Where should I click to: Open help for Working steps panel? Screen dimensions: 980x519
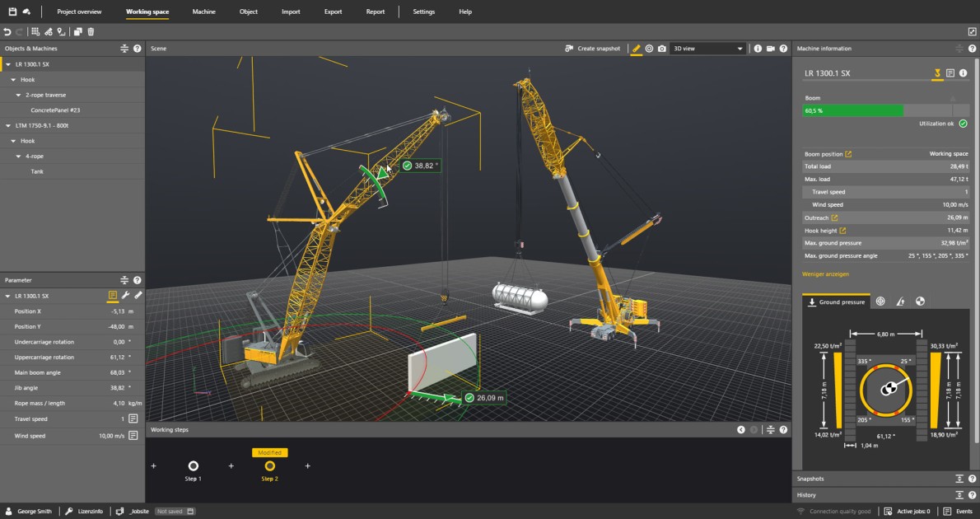tap(783, 430)
